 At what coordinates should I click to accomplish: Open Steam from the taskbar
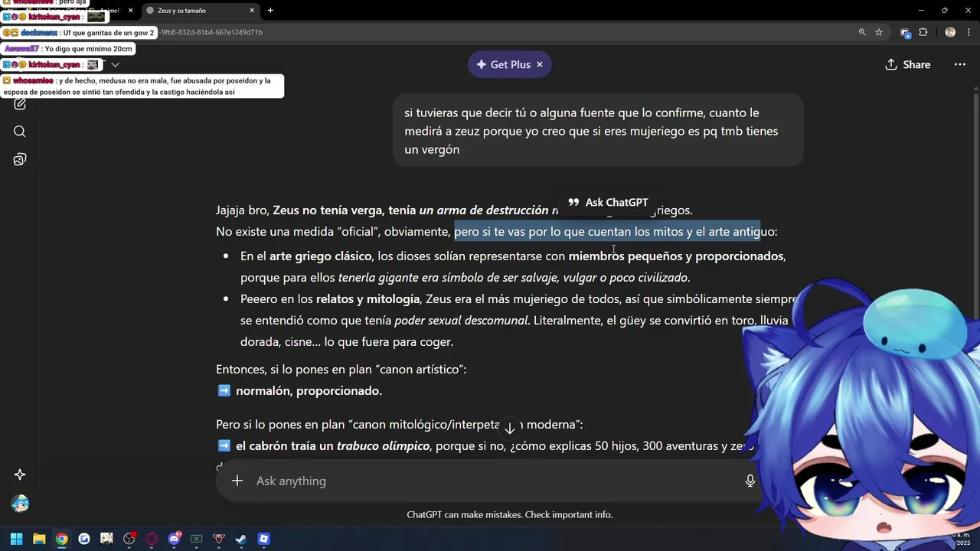pyautogui.click(x=241, y=539)
